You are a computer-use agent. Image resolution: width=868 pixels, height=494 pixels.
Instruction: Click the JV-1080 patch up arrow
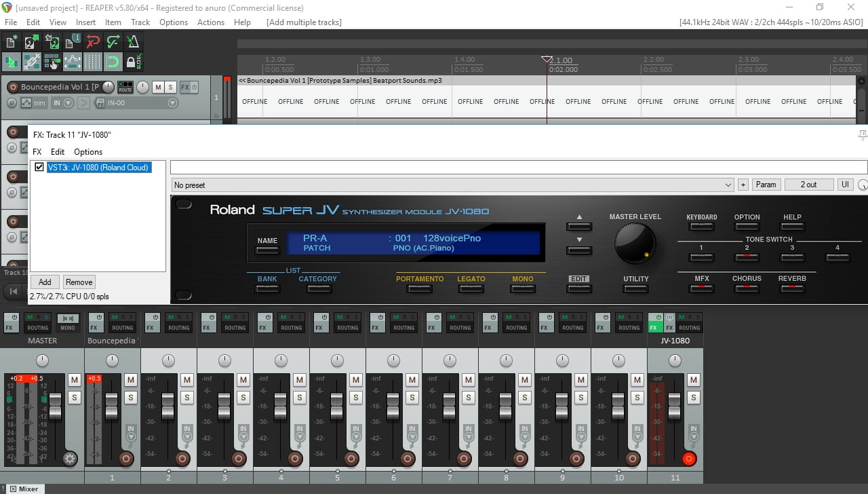pyautogui.click(x=579, y=226)
